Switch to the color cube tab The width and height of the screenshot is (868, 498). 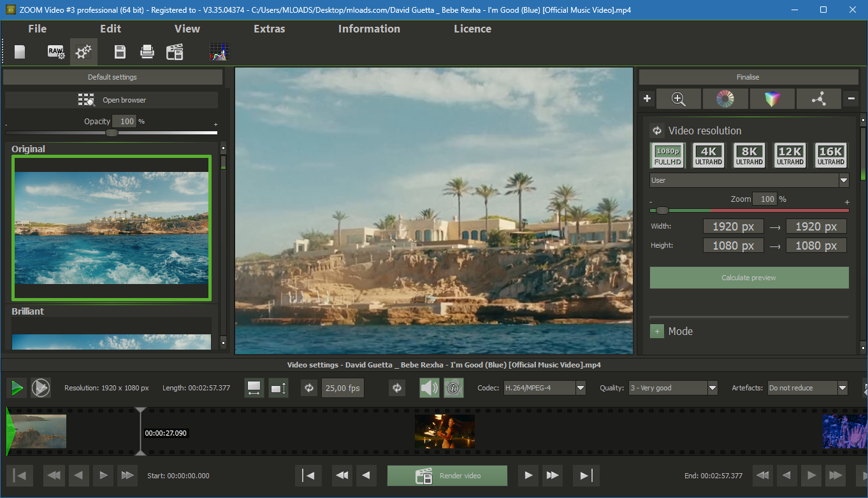(772, 99)
